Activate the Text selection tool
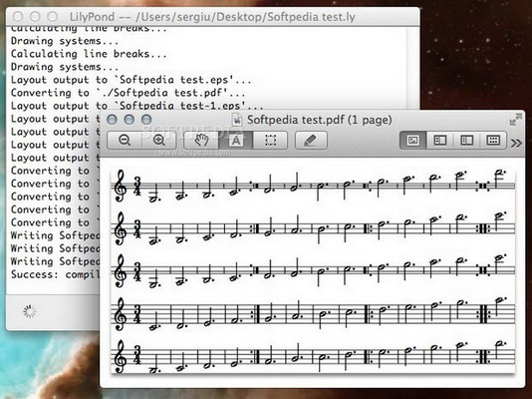Viewport: 532px width, 399px height. [236, 141]
